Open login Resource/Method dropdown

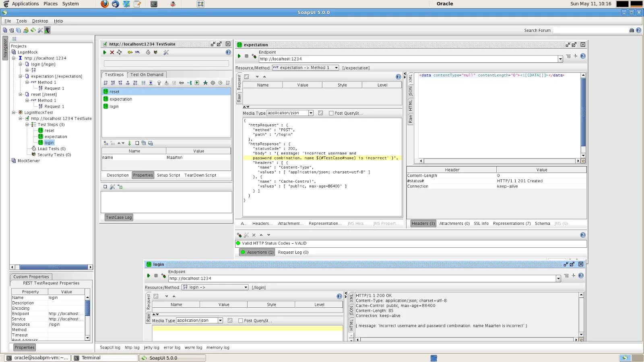(x=246, y=288)
